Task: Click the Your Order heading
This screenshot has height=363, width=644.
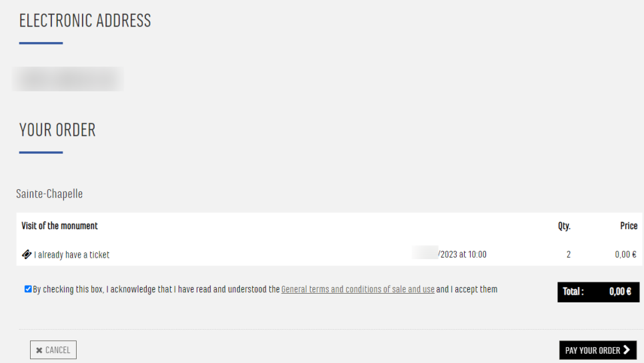Action: click(57, 130)
